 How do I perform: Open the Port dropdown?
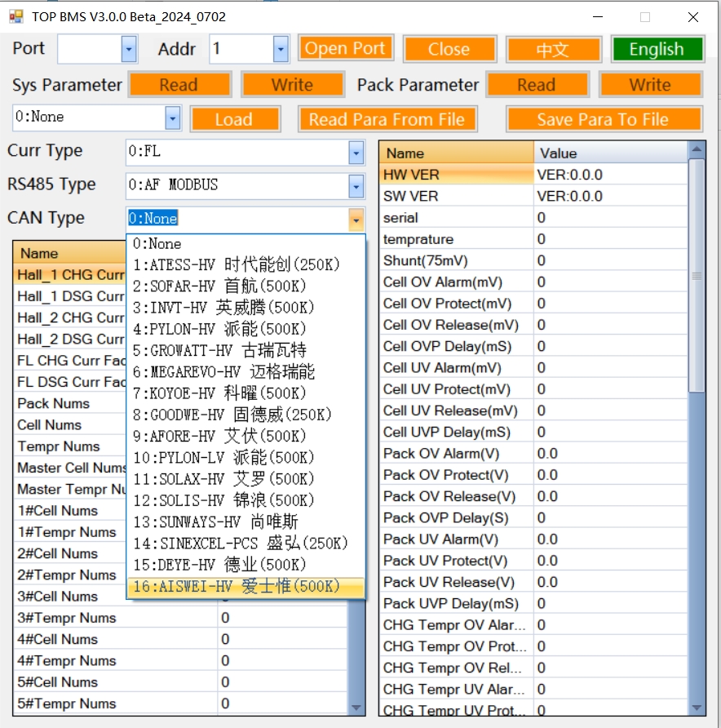(x=129, y=49)
